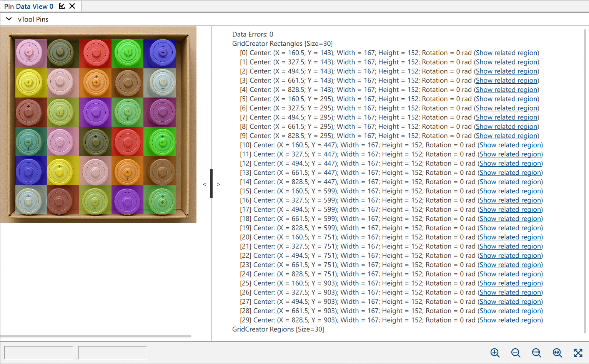589x364 pixels.
Task: Click the zoom in magnifier icon
Action: pyautogui.click(x=495, y=353)
